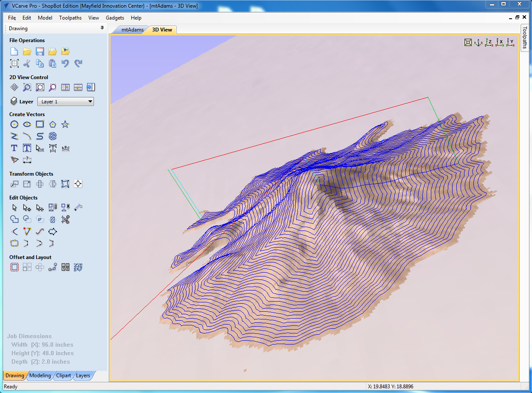Choose the Draw Text tool
Screen dimensions: 532x393
[x=14, y=148]
